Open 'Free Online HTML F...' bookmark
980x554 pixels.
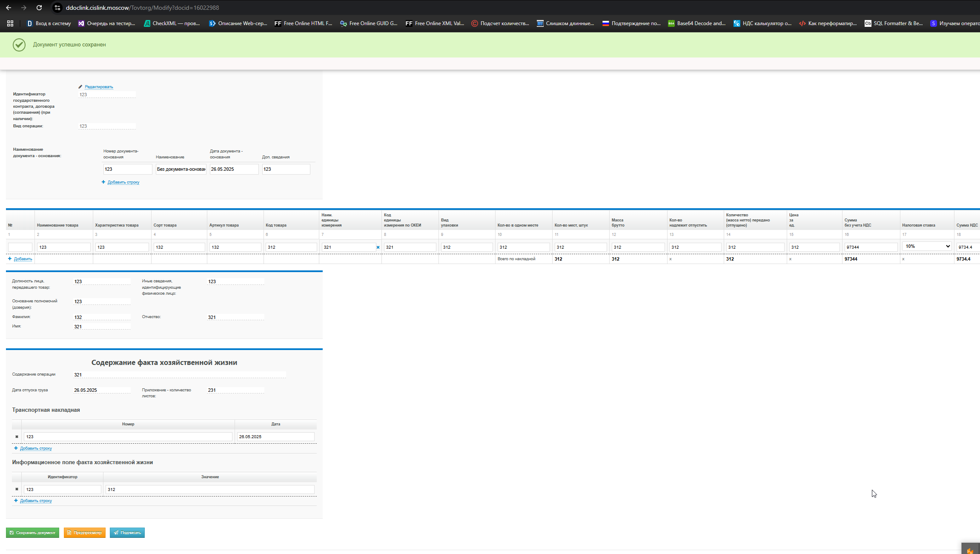[303, 23]
